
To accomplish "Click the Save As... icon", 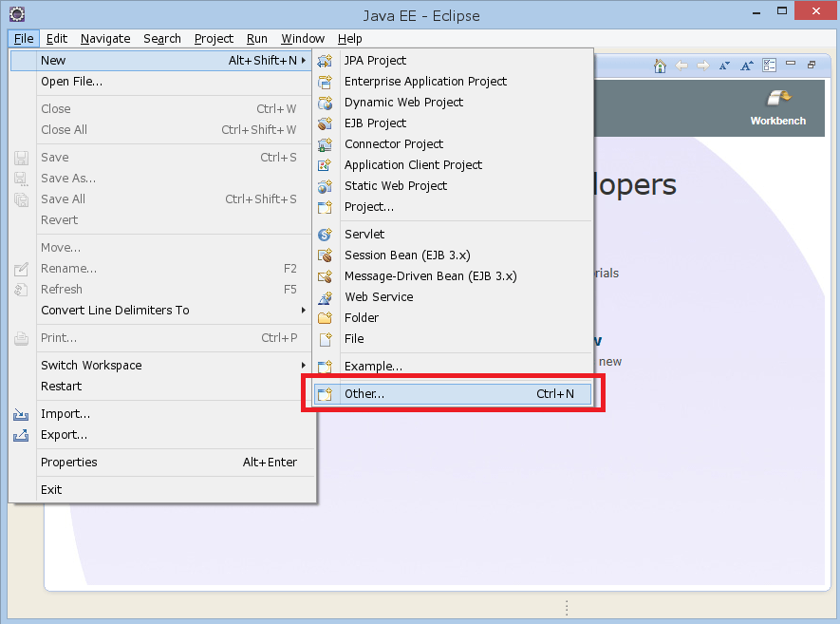I will 21,179.
